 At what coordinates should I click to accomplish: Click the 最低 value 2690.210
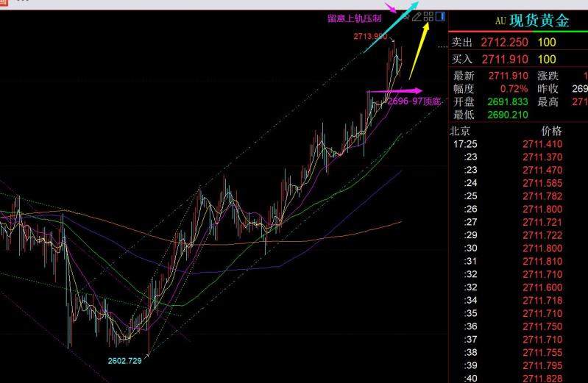[x=508, y=115]
